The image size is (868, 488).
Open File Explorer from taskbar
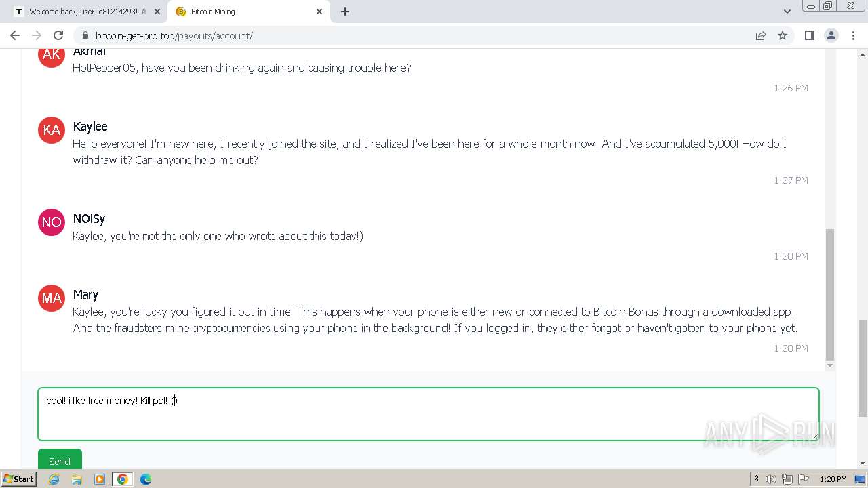tap(77, 479)
